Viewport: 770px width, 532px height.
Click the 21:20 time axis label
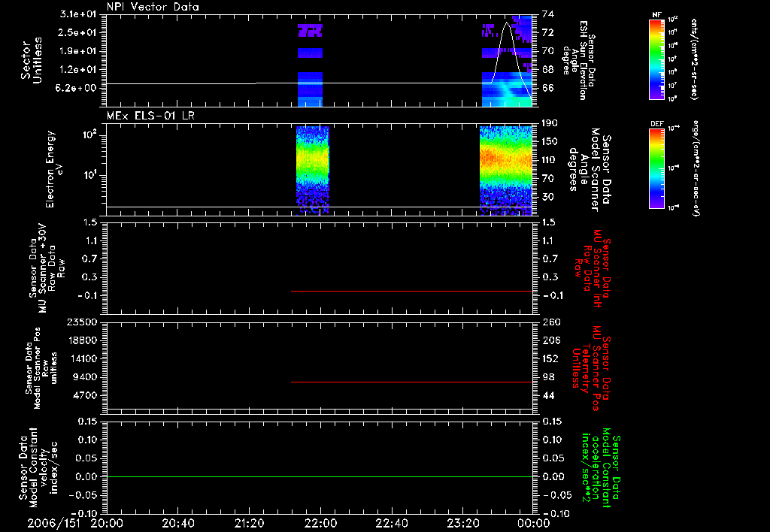[x=249, y=523]
